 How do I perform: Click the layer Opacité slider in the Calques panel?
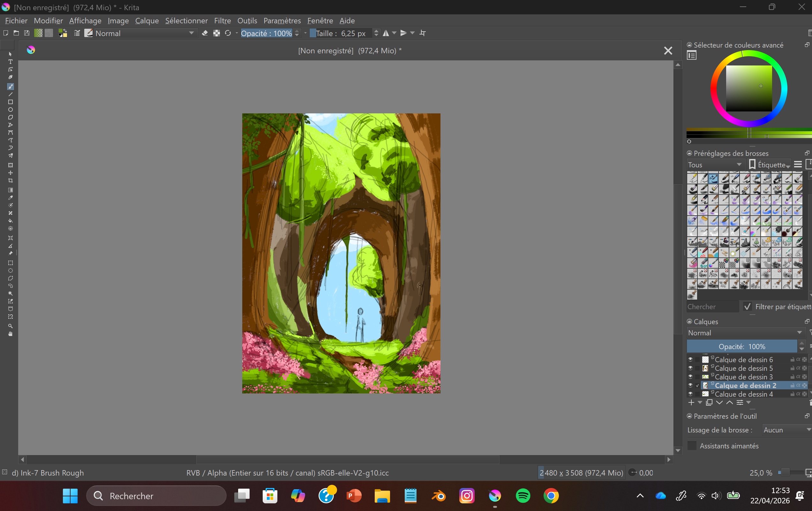[741, 346]
